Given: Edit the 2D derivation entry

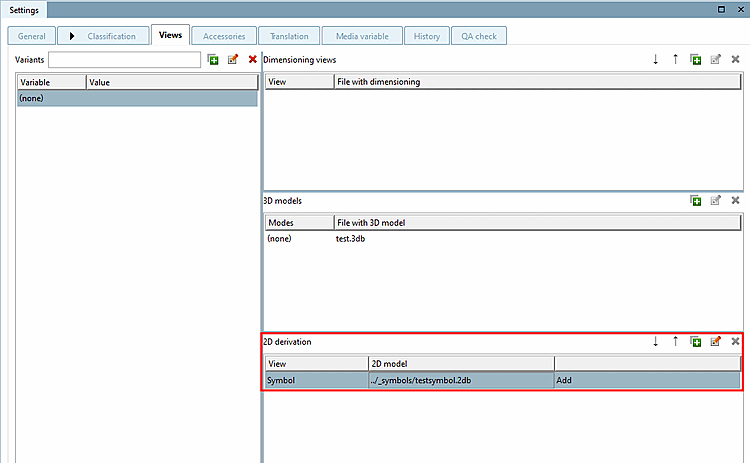Looking at the screenshot, I should (716, 342).
